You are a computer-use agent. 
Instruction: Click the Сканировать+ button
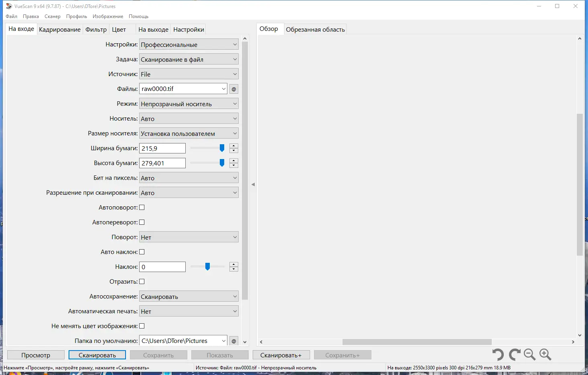pyautogui.click(x=281, y=355)
